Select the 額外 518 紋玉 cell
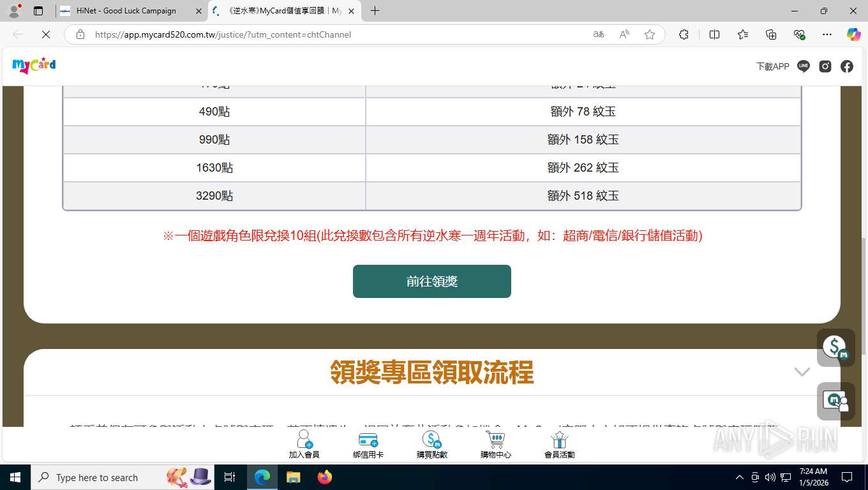Image resolution: width=868 pixels, height=490 pixels. 583,196
